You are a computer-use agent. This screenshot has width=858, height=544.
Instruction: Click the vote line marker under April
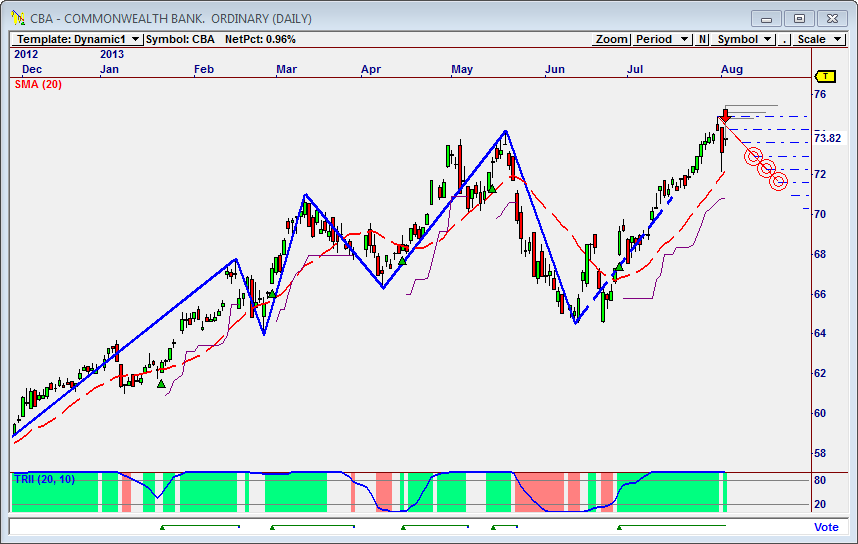tap(403, 528)
